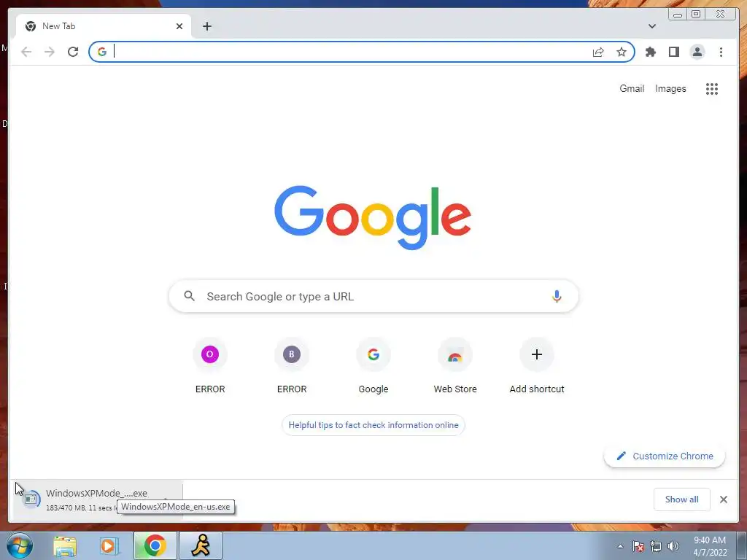Open the Action Center flag icon
Screen dimensions: 747x560
click(x=638, y=546)
